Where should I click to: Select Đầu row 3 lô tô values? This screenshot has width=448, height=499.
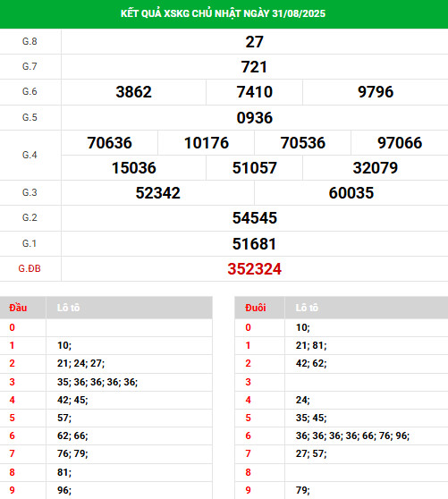[x=97, y=382]
